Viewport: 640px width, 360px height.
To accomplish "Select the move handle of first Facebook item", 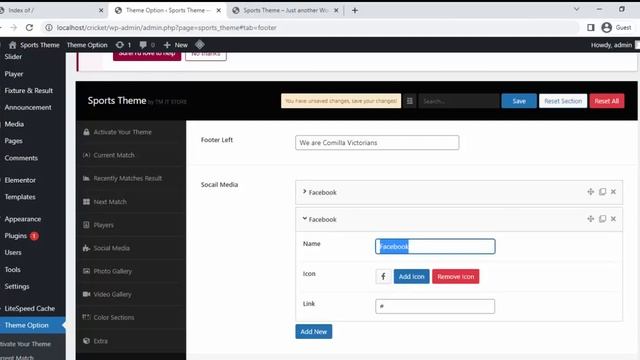I will 590,191.
